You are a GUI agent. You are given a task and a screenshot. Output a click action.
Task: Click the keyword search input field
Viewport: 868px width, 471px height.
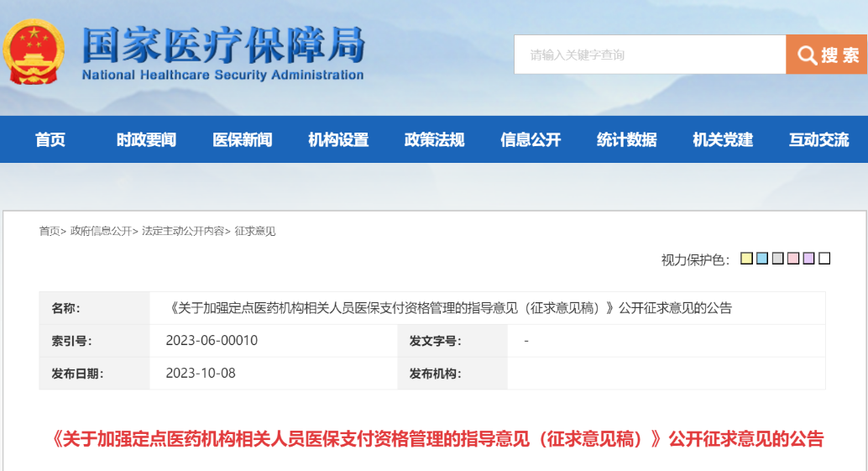pos(649,55)
